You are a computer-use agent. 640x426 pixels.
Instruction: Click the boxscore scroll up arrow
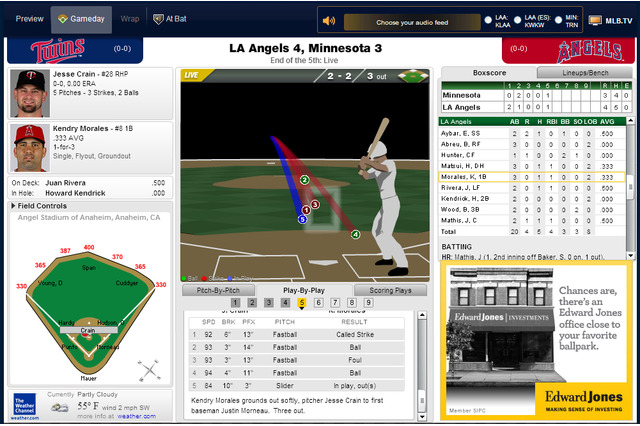[630, 121]
